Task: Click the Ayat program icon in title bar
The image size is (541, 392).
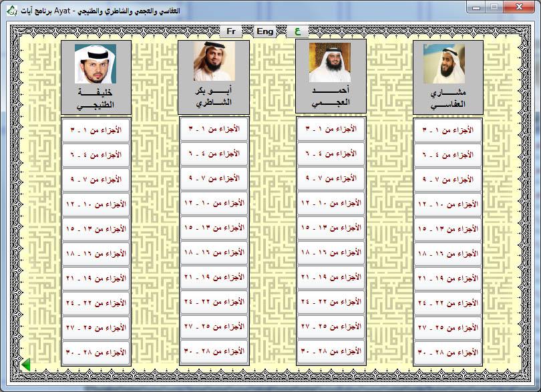Action: [11, 7]
